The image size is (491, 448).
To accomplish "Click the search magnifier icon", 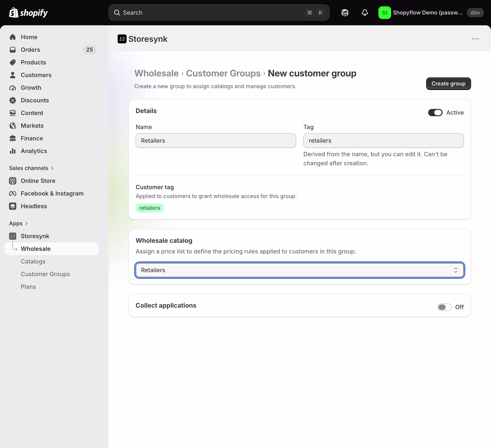I will 117,13.
